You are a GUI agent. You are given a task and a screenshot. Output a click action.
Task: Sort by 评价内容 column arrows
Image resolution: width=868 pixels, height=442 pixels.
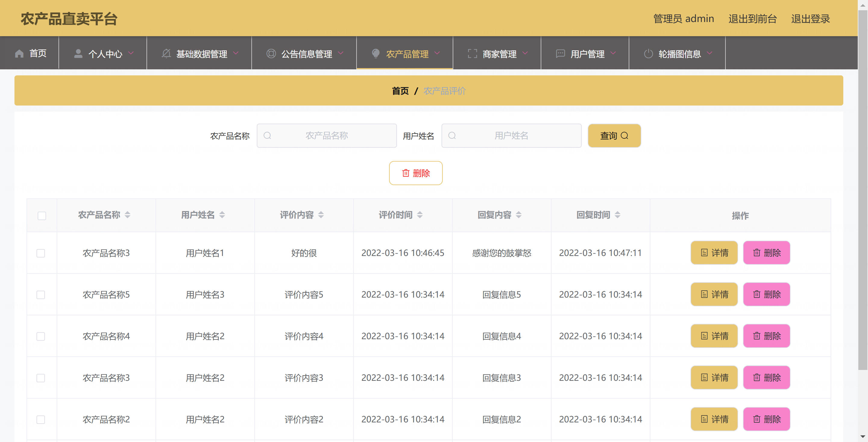click(321, 215)
